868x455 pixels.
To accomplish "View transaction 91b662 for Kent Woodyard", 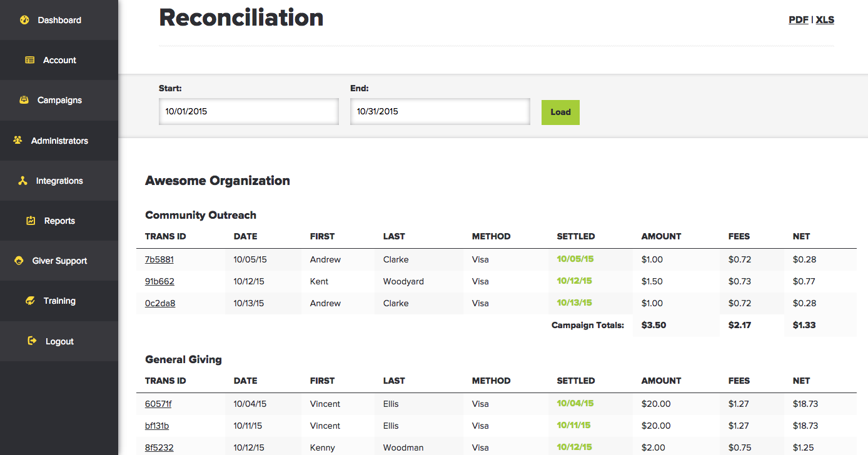I will (x=159, y=281).
